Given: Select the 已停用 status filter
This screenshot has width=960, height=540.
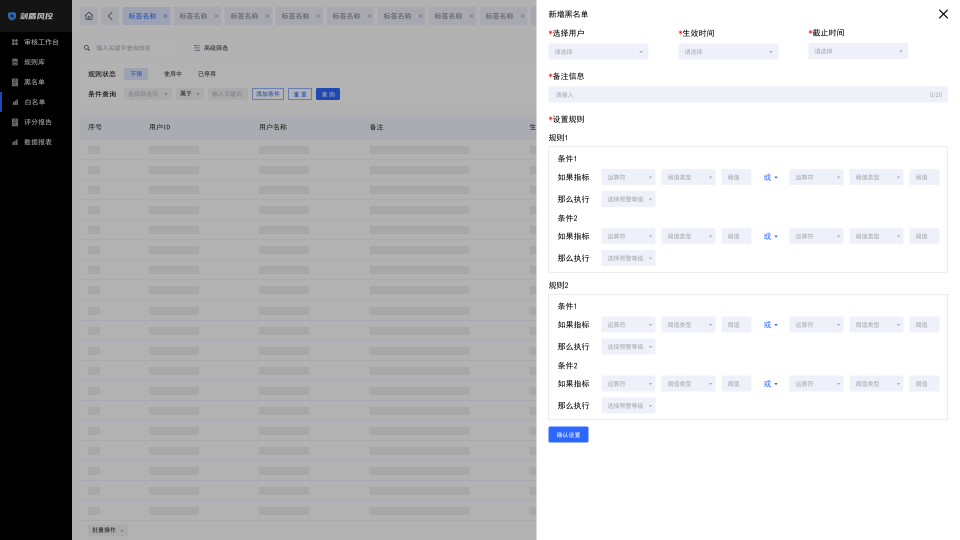Looking at the screenshot, I should tap(206, 74).
